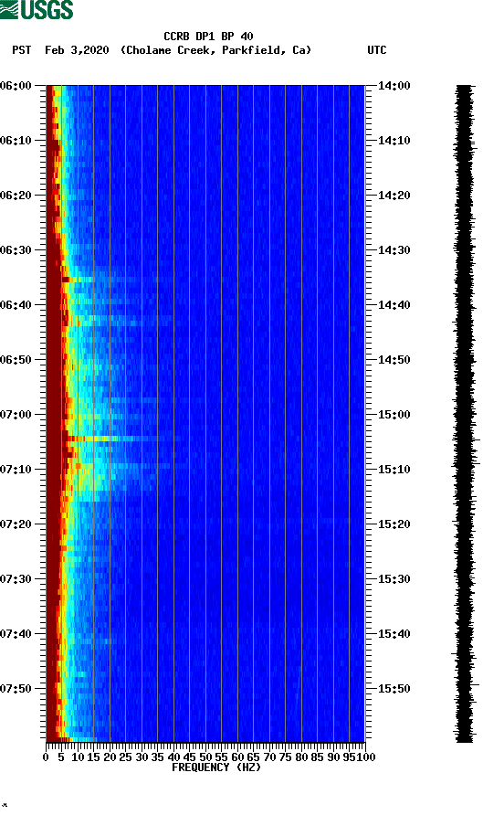Click the 14:00 UTC time label
Viewport: 504px width, 815px height.
(x=394, y=86)
